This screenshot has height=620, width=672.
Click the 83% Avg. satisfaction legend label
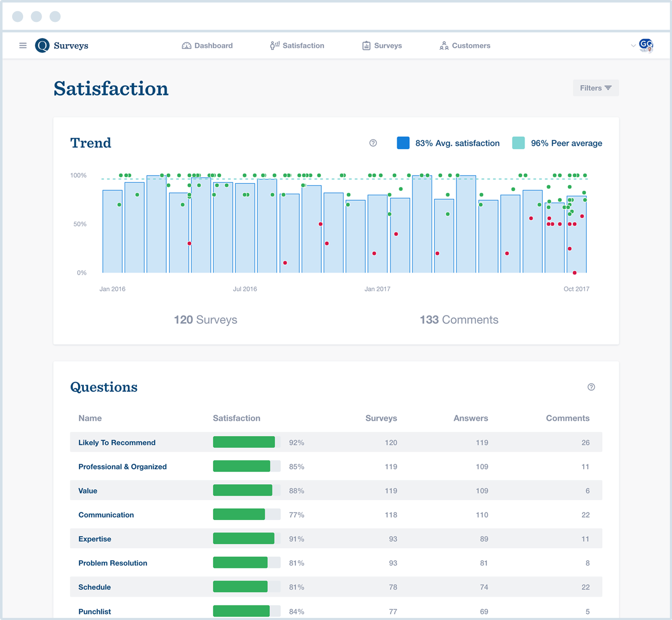click(457, 143)
